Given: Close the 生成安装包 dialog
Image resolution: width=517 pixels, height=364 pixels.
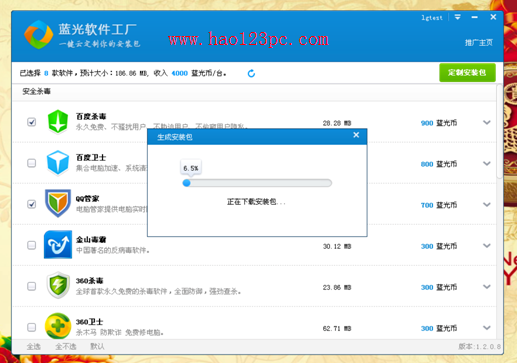Looking at the screenshot, I should click(356, 135).
